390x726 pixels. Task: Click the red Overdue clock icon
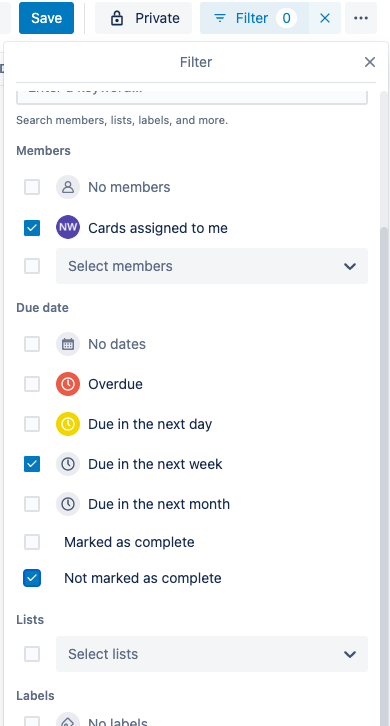click(68, 384)
